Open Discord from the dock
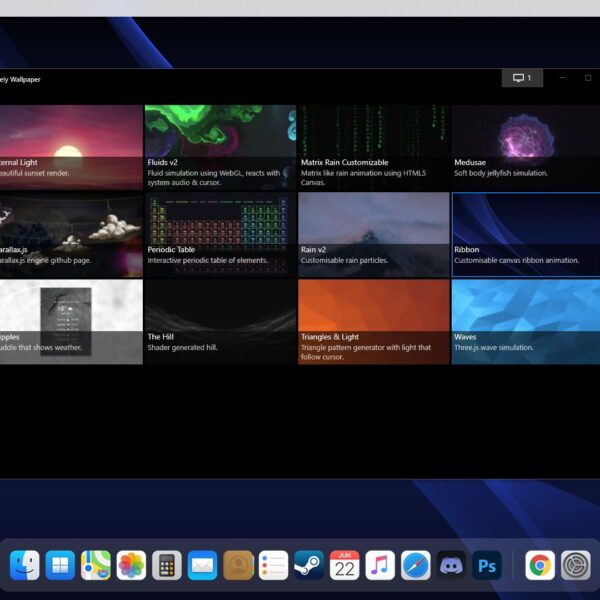Screen dimensions: 600x600 (x=451, y=565)
